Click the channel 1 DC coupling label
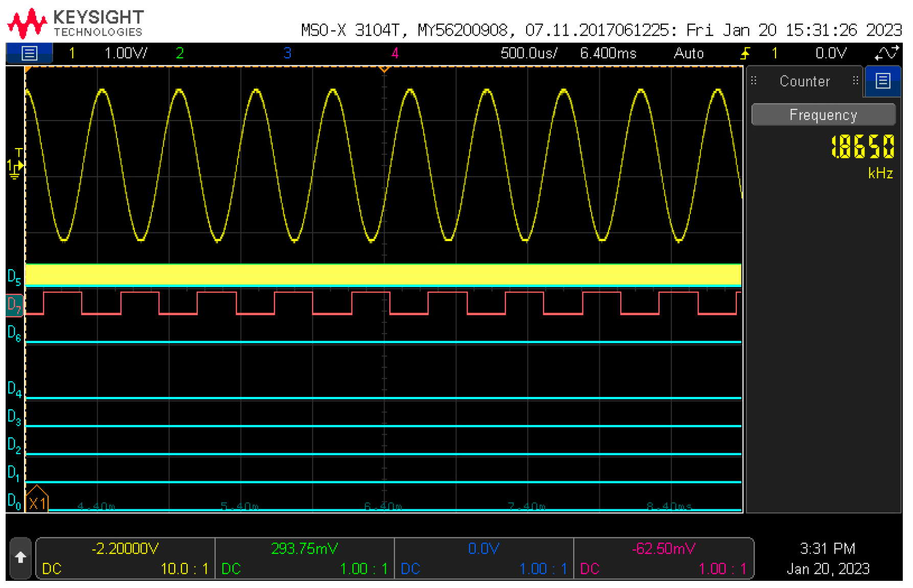 click(52, 569)
